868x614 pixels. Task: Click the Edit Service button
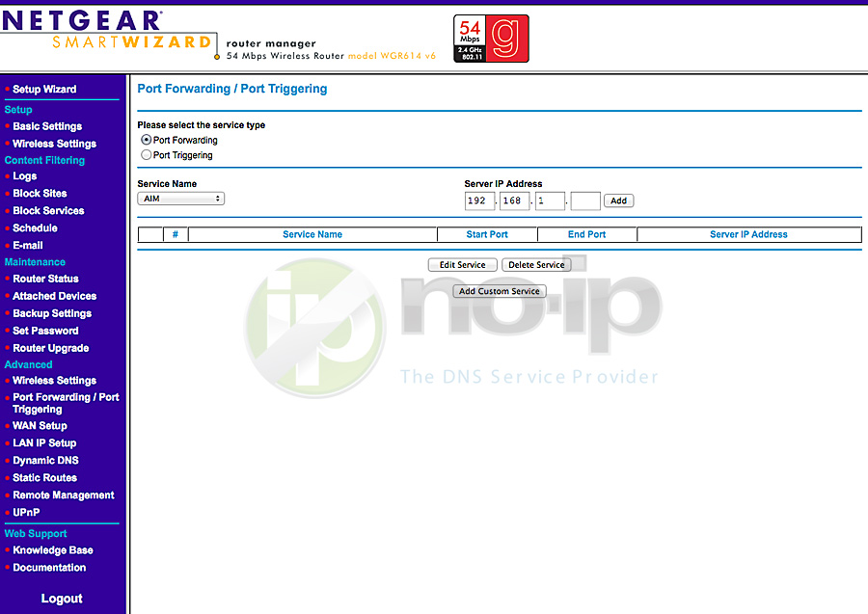pyautogui.click(x=462, y=265)
